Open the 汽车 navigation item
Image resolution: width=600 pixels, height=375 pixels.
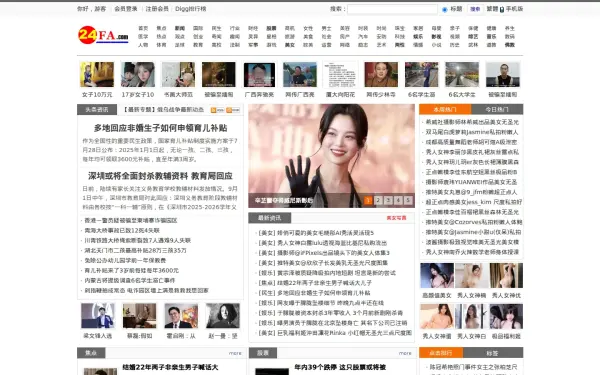pyautogui.click(x=363, y=37)
